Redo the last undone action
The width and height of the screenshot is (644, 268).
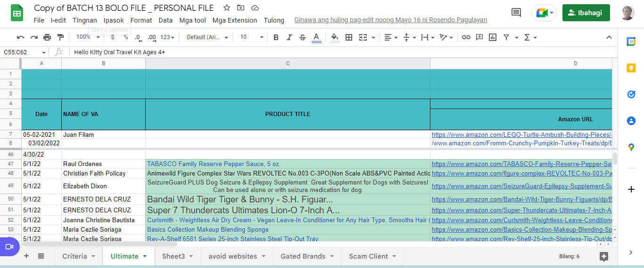[34, 37]
